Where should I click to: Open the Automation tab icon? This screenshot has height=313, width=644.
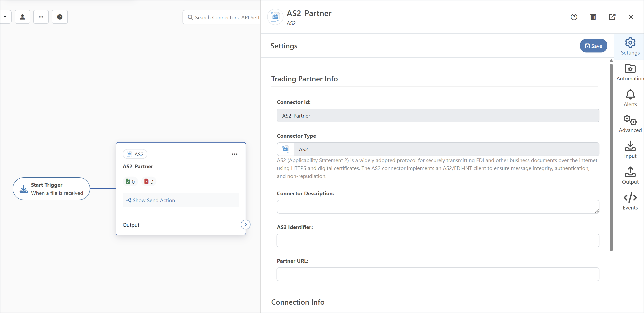[x=630, y=72]
